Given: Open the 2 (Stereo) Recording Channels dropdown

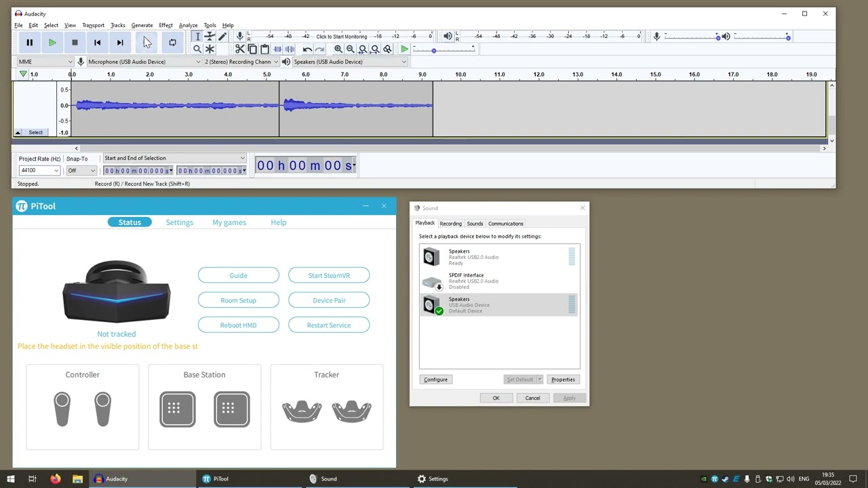Looking at the screenshot, I should click(x=241, y=62).
